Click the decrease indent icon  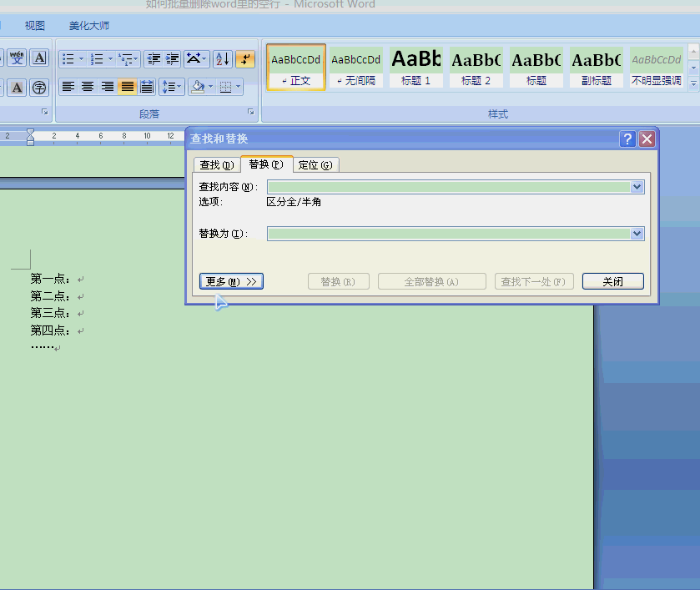coord(153,59)
